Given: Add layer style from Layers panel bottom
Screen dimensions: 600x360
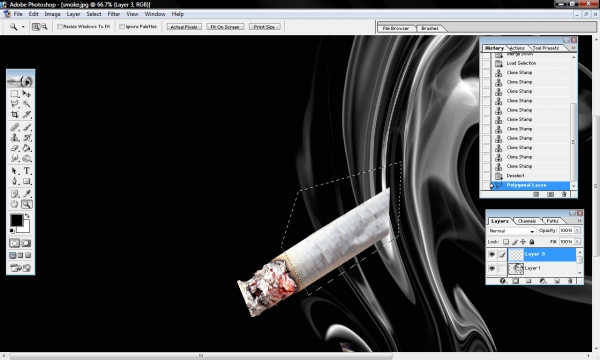Looking at the screenshot, I should [503, 281].
